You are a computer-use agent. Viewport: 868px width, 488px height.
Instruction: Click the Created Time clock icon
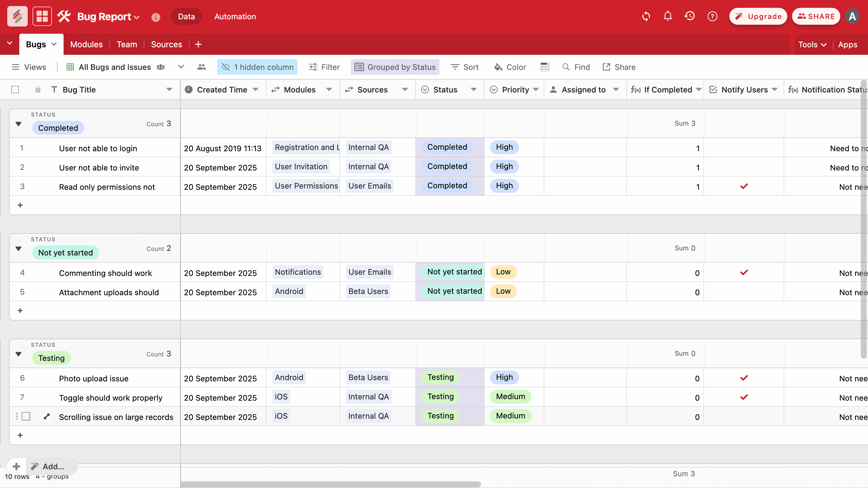[189, 89]
